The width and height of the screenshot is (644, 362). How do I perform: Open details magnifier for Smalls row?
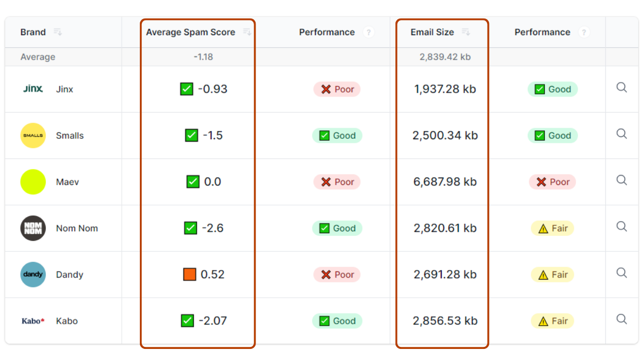[622, 134]
